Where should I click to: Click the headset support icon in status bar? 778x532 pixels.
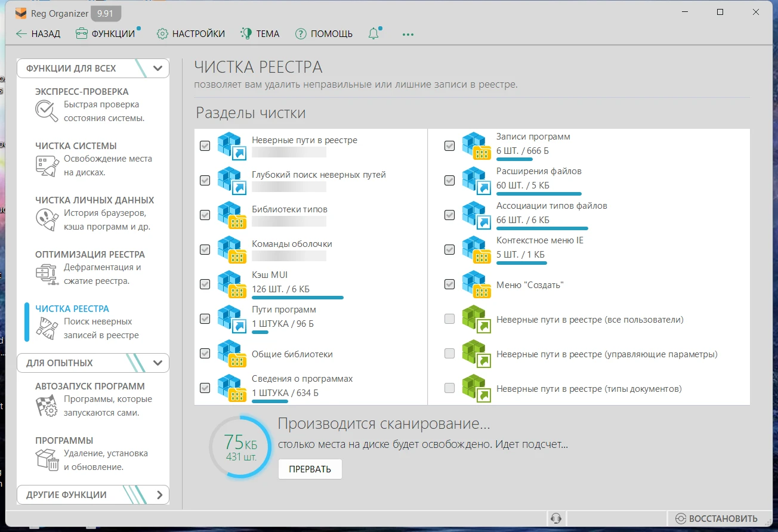click(x=556, y=518)
